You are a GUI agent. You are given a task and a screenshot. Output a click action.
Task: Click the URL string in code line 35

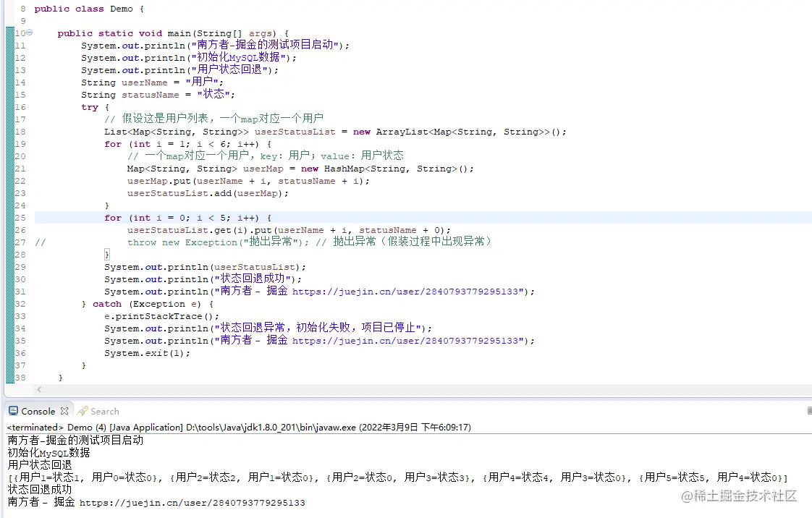click(x=405, y=341)
